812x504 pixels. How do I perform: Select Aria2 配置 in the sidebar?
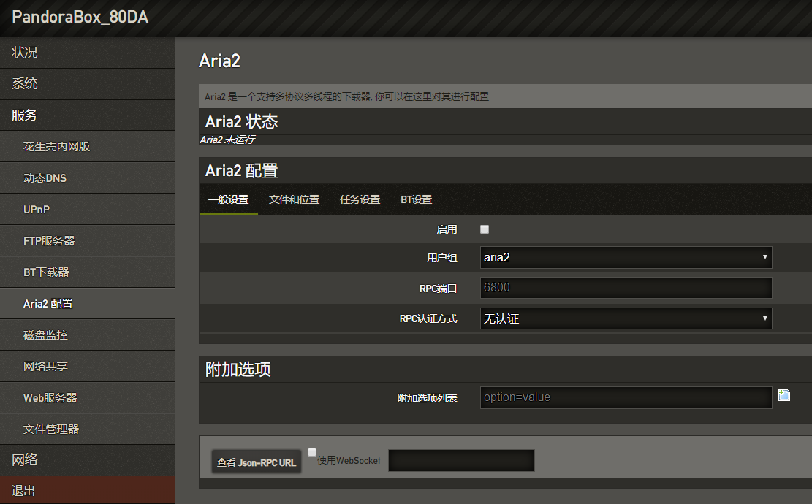click(88, 304)
